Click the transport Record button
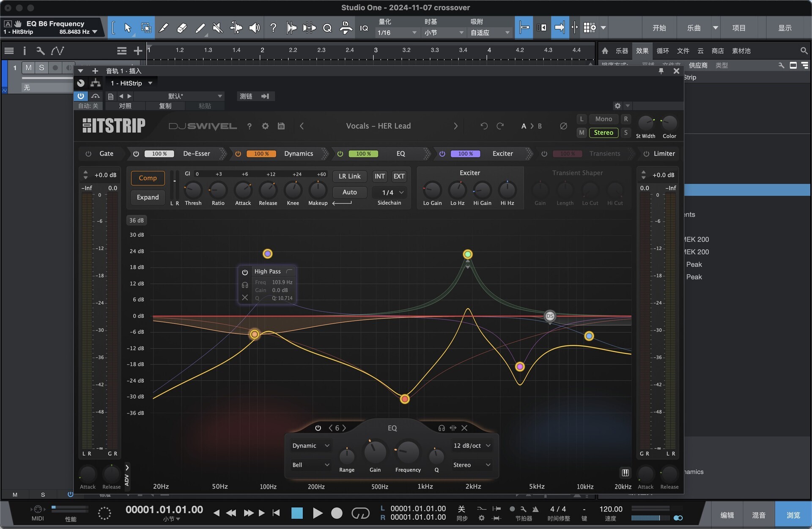Viewport: 812px width, 529px height. click(337, 513)
